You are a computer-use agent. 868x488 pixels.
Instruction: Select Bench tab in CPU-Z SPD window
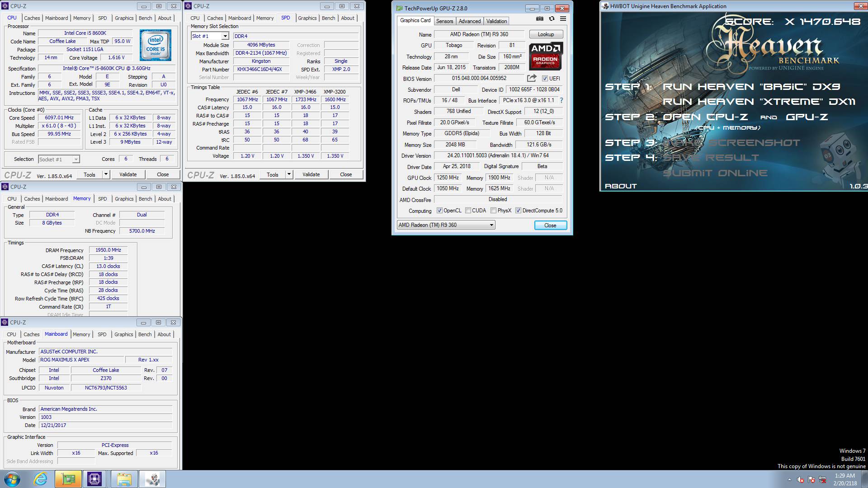pos(329,18)
